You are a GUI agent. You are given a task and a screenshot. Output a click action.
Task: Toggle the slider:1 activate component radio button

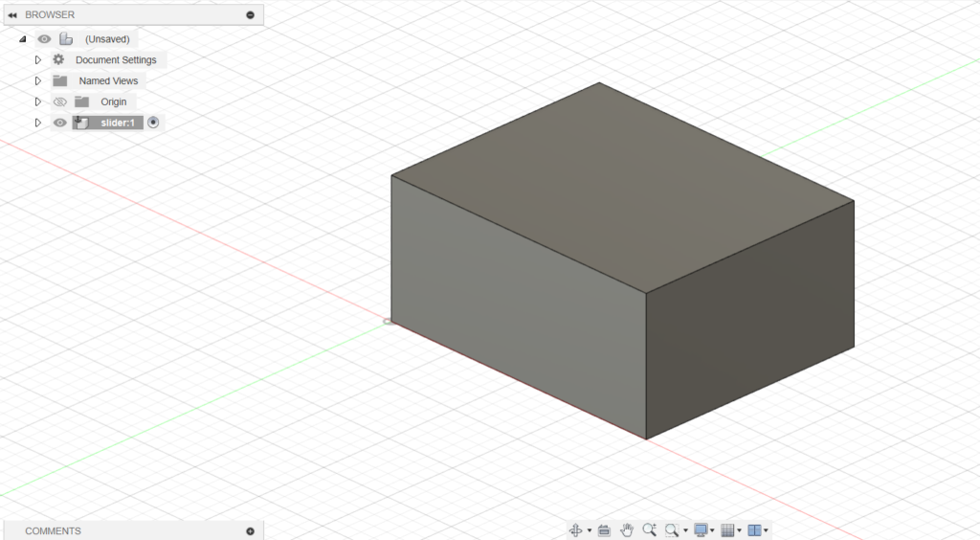tap(153, 123)
